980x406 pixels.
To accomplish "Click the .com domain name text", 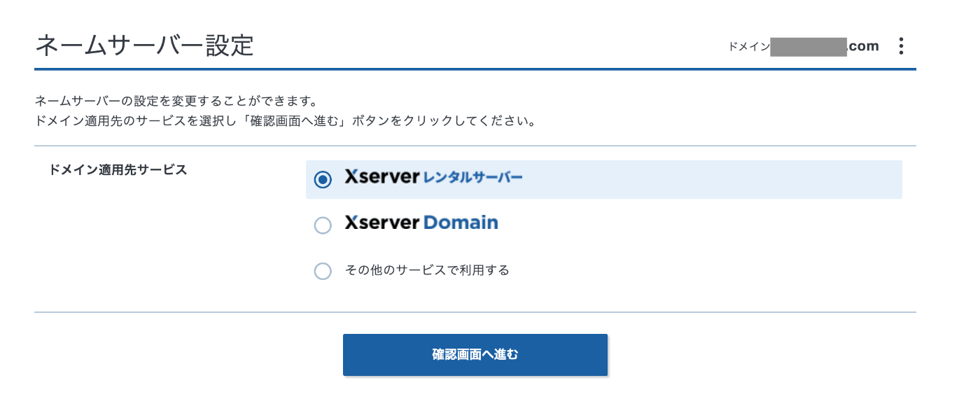I will 862,47.
